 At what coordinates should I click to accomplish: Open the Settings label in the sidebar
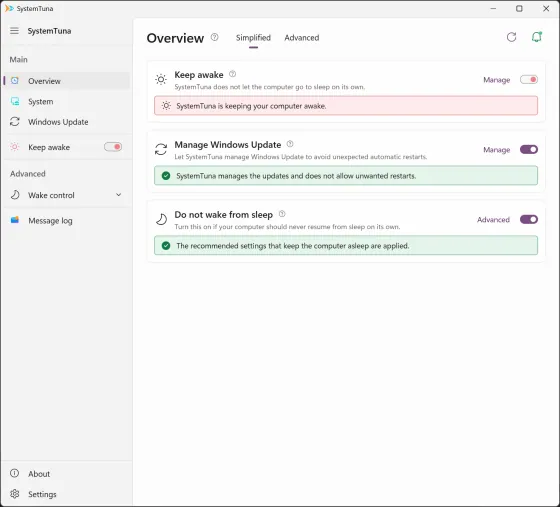click(x=42, y=494)
